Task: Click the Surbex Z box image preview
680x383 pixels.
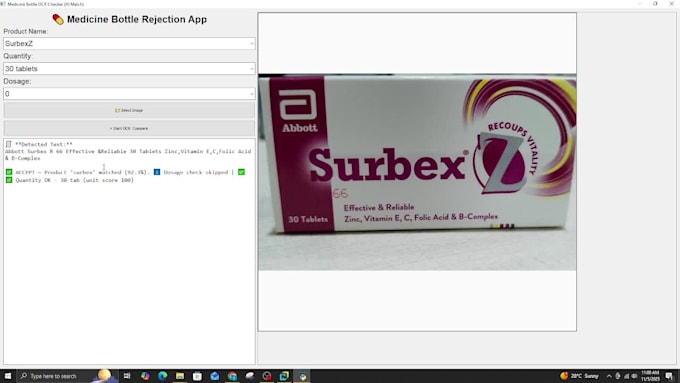Action: tap(417, 172)
